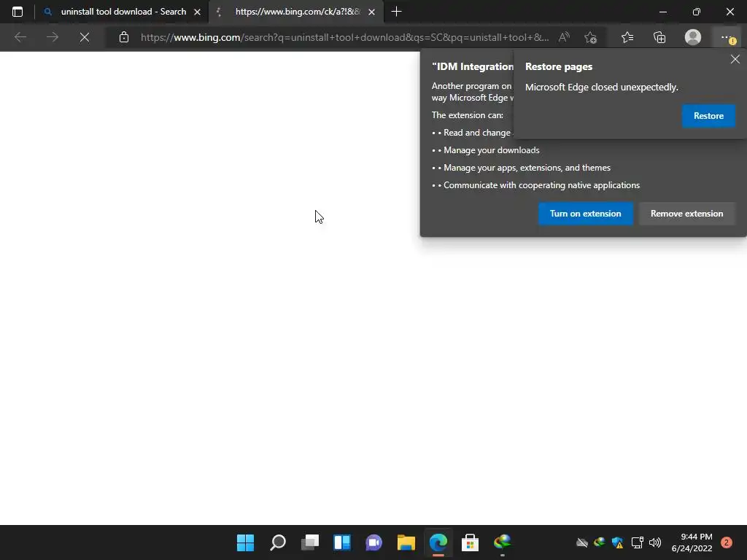This screenshot has height=560, width=747.
Task: Open notification center badge 2
Action: pyautogui.click(x=726, y=542)
